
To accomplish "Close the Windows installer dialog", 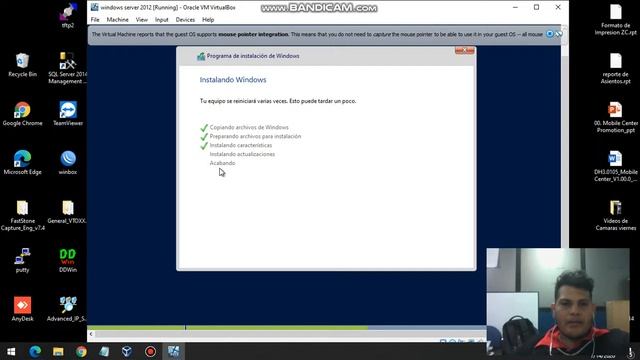I will click(464, 50).
